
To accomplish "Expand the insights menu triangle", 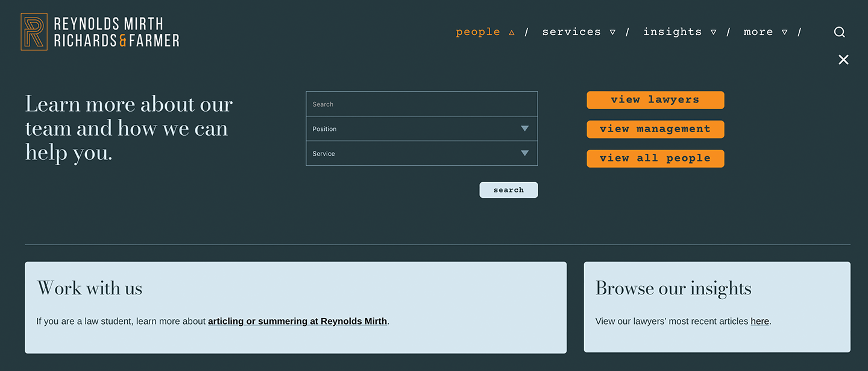I will [x=714, y=33].
